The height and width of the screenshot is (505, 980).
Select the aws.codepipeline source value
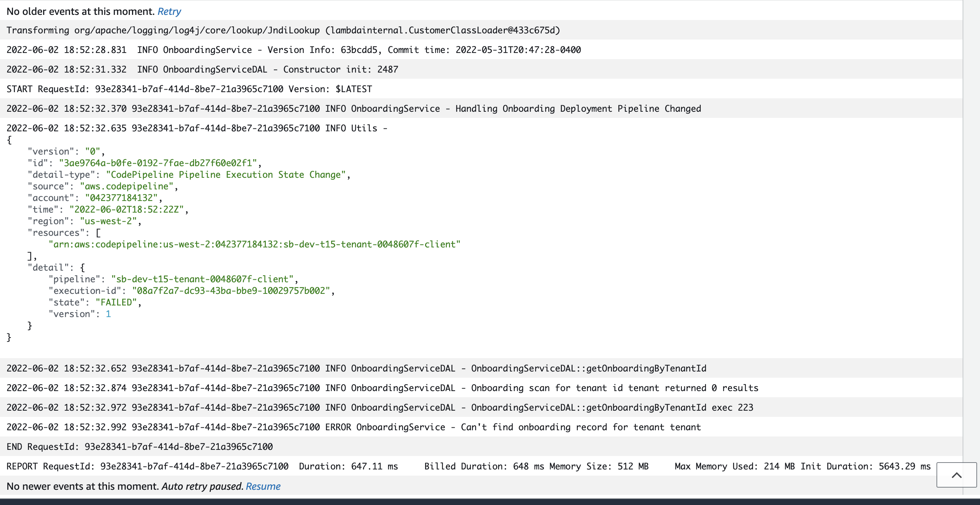click(127, 186)
